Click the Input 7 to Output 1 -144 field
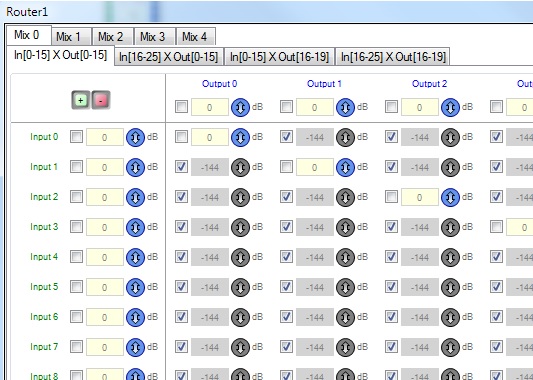The height and width of the screenshot is (380, 533). (315, 347)
